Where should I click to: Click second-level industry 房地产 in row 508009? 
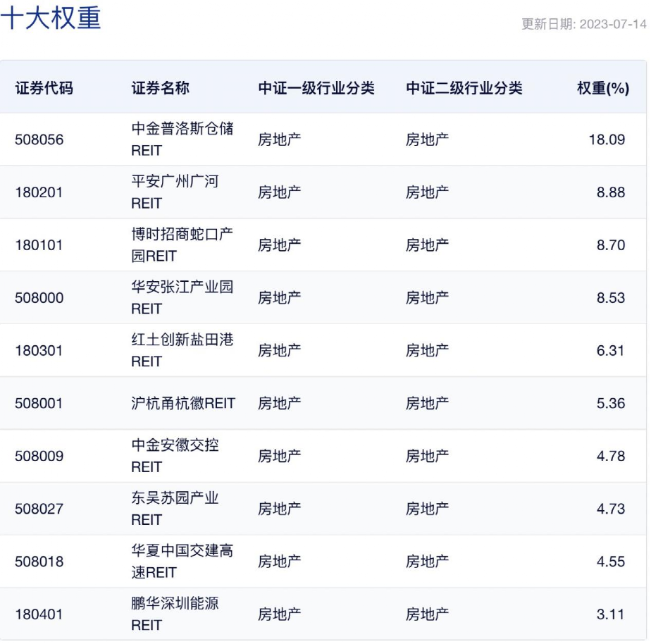pos(427,456)
